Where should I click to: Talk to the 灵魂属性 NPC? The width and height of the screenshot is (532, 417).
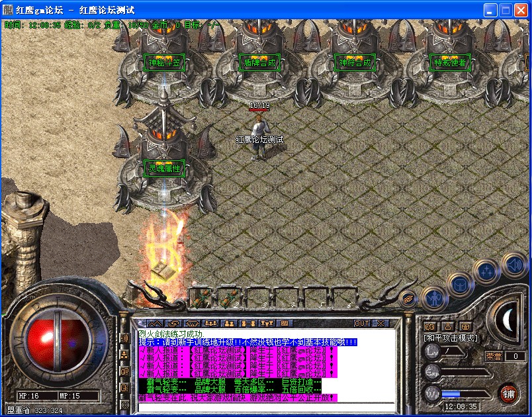pyautogui.click(x=164, y=168)
